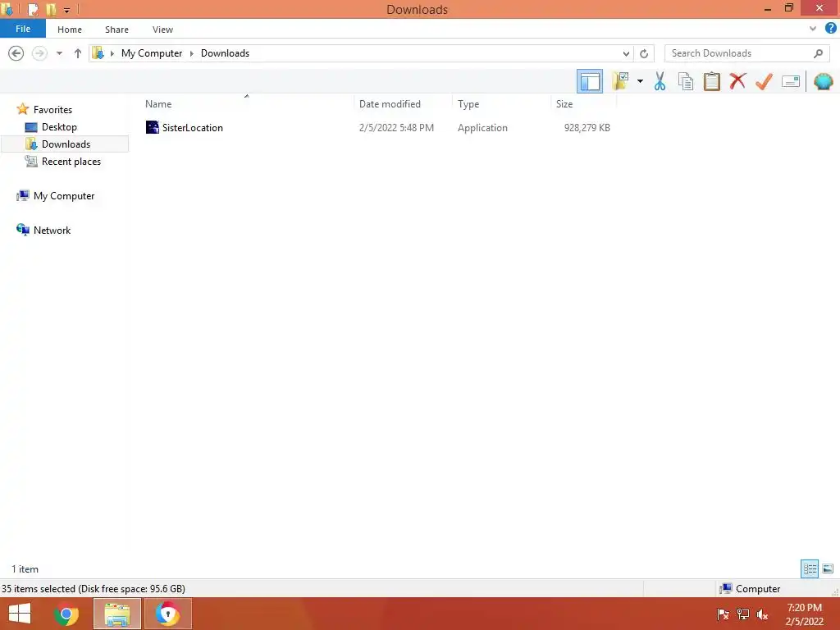
Task: Click the muted volume tray icon
Action: point(762,614)
